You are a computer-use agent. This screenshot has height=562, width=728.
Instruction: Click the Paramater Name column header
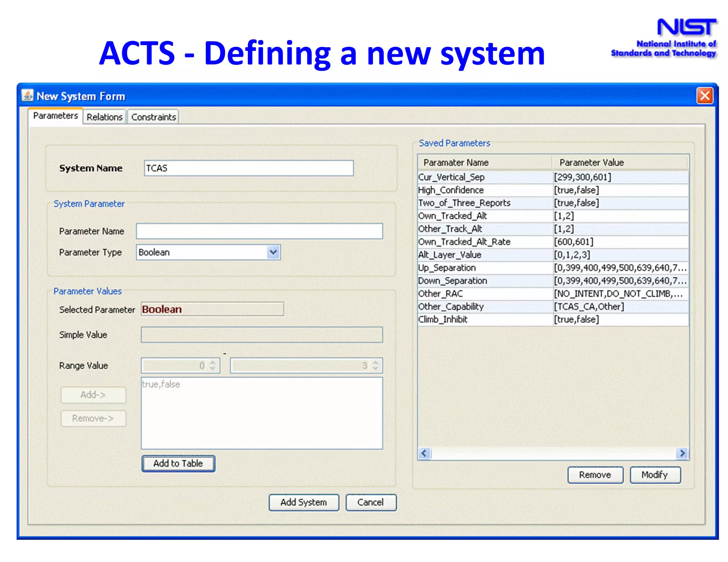(485, 162)
